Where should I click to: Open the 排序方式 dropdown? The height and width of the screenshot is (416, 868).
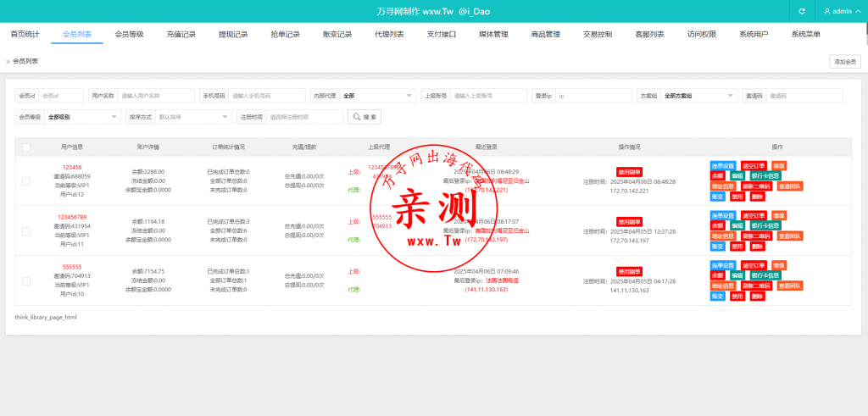click(194, 117)
